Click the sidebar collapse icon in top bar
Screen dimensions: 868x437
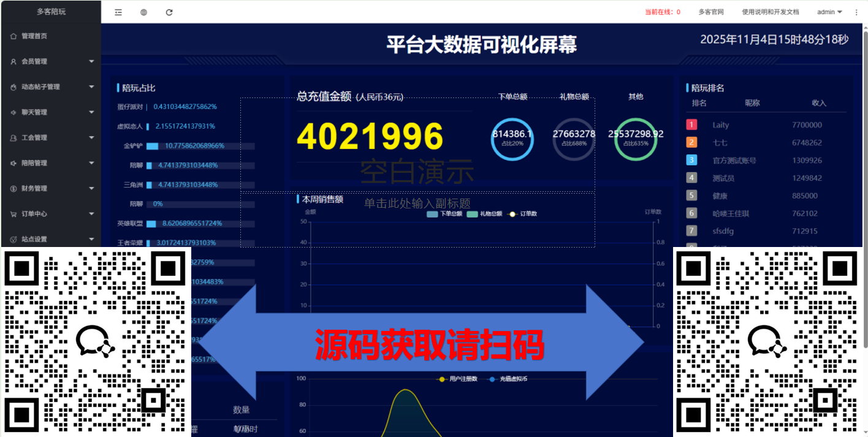[x=118, y=12]
